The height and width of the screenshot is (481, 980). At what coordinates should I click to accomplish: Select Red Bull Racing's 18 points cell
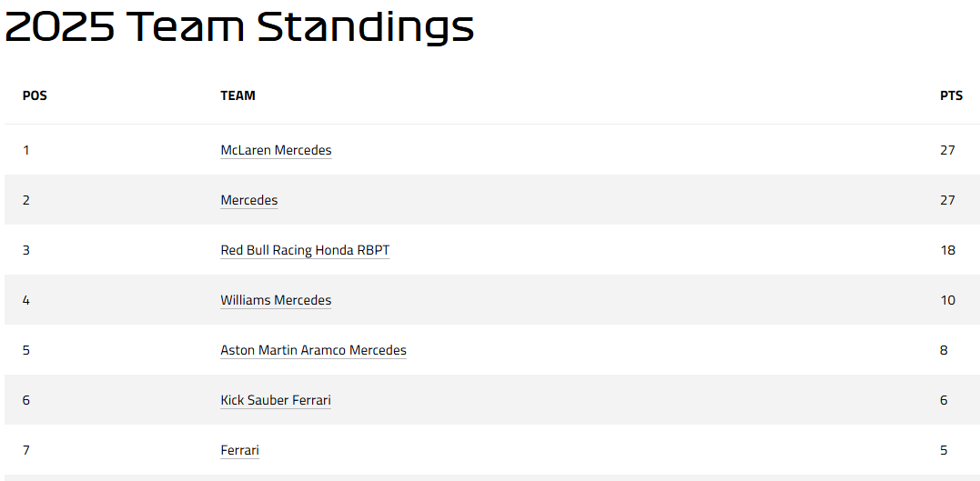point(947,250)
